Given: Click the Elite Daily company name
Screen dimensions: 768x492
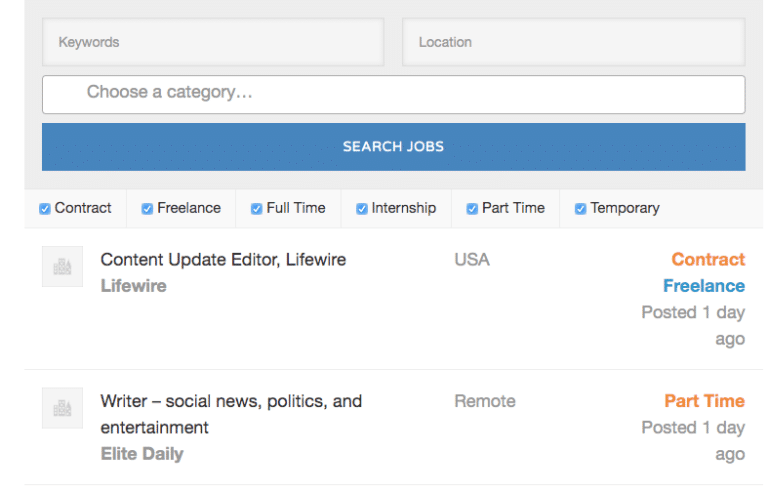Looking at the screenshot, I should pos(142,454).
